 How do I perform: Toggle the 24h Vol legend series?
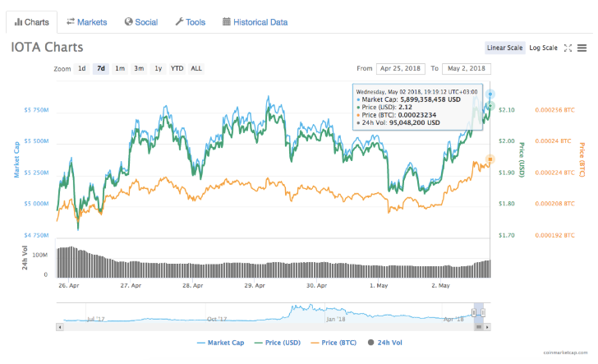384,343
